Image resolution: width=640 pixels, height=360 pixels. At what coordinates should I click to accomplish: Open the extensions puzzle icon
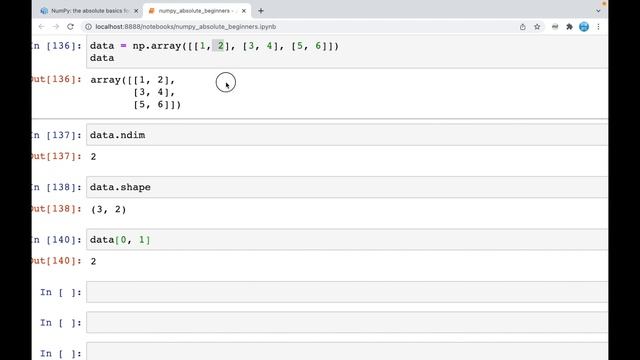tap(569, 27)
